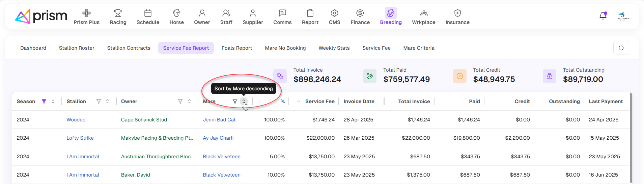
Task: Sort the Season column
Action: 53,101
